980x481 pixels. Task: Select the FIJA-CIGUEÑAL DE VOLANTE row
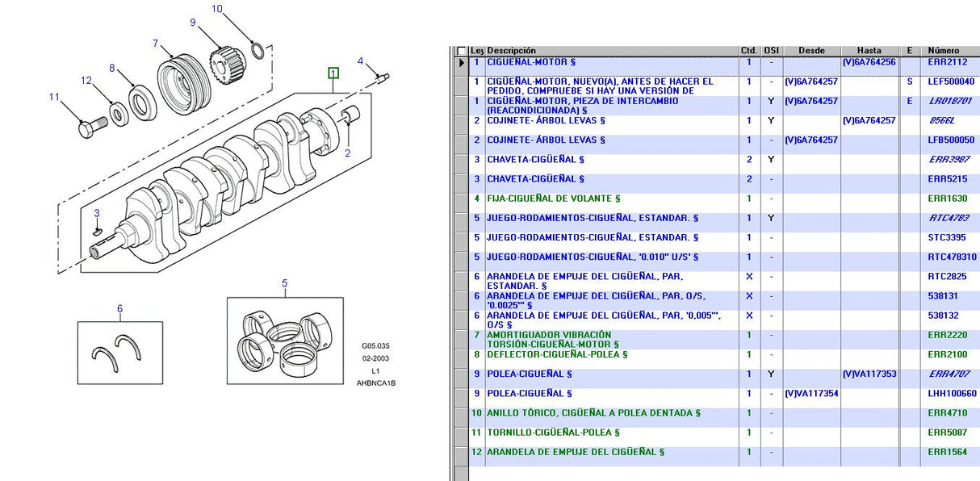tap(553, 199)
